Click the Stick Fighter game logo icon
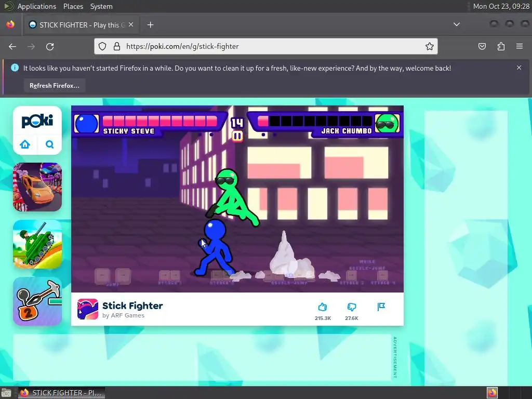Viewport: 532px width, 399px height. (87, 309)
